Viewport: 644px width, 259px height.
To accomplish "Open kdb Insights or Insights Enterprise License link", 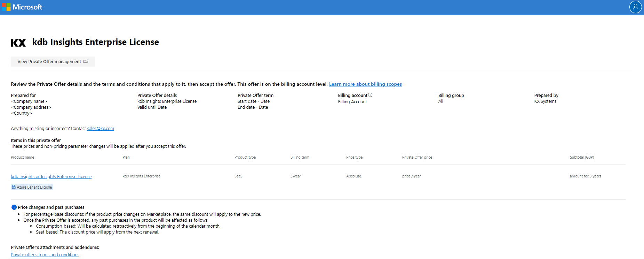I will point(51,177).
